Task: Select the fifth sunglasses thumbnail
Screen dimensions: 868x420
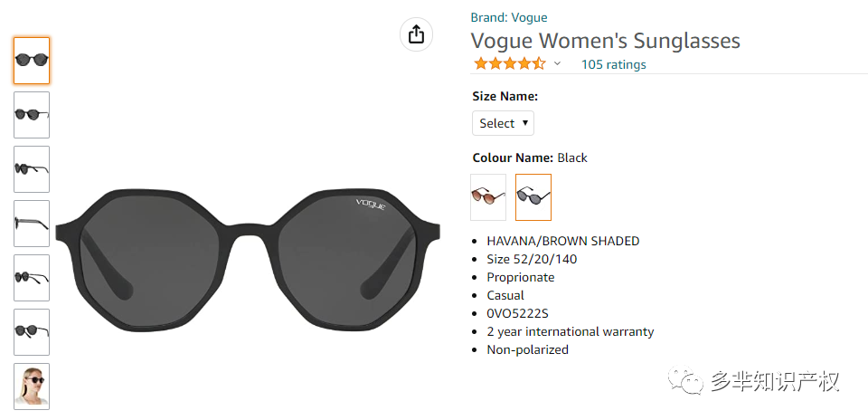Action: (x=32, y=278)
